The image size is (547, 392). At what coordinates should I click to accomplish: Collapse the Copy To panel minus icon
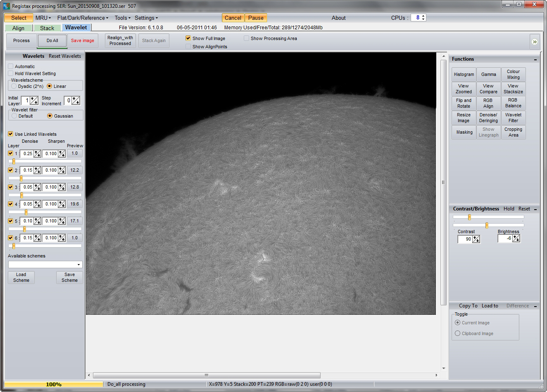[535, 306]
